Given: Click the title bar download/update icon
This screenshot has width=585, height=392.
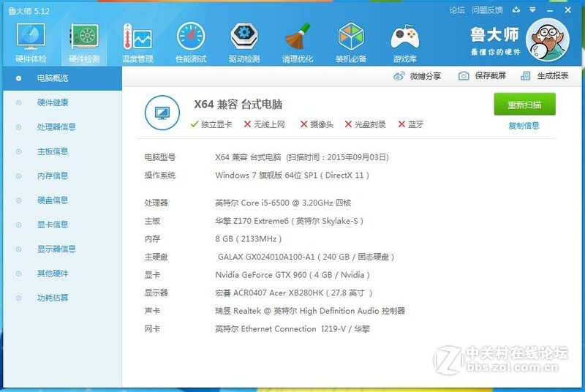Looking at the screenshot, I should 516,10.
